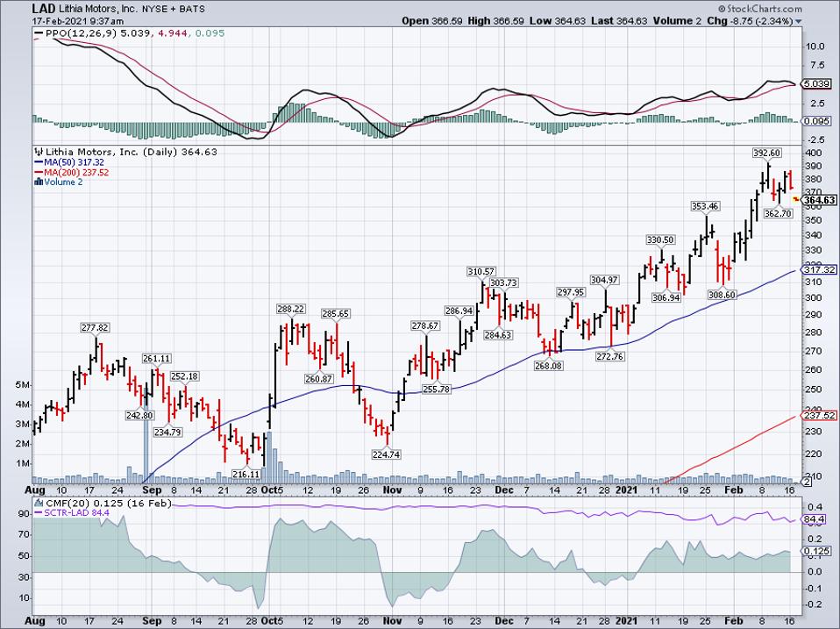The width and height of the screenshot is (840, 629).
Task: Click the PPO(12,26,9) indicator legend label
Action: click(82, 33)
